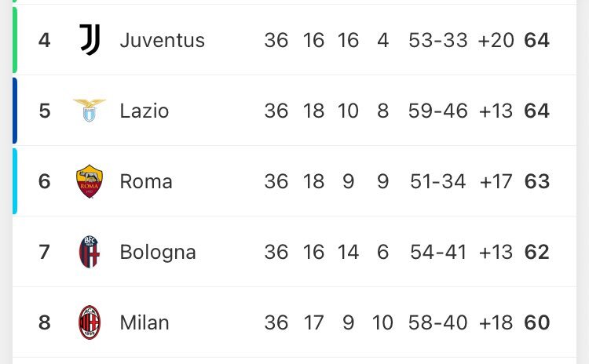The width and height of the screenshot is (589, 364).
Task: Click rank number 8 for Milan
Action: (44, 322)
